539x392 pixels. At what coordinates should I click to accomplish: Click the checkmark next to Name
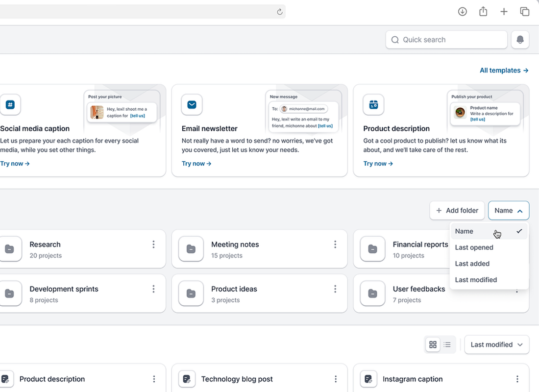[519, 231]
